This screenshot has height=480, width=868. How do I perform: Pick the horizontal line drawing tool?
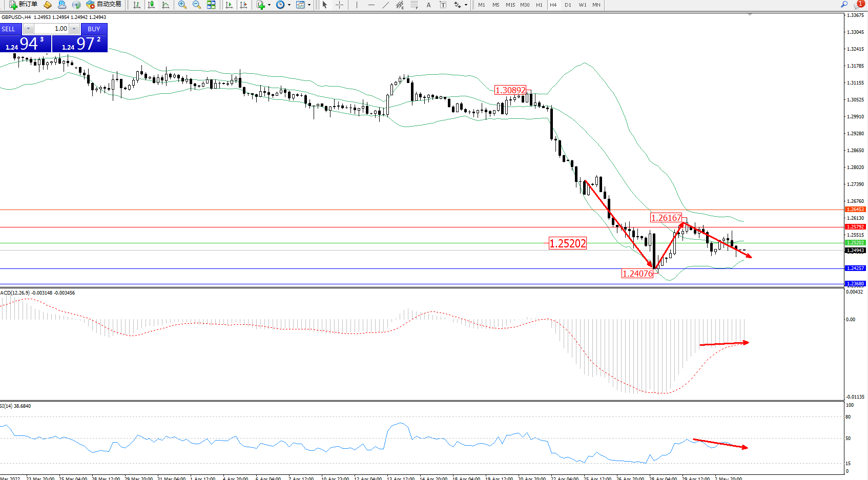click(371, 5)
